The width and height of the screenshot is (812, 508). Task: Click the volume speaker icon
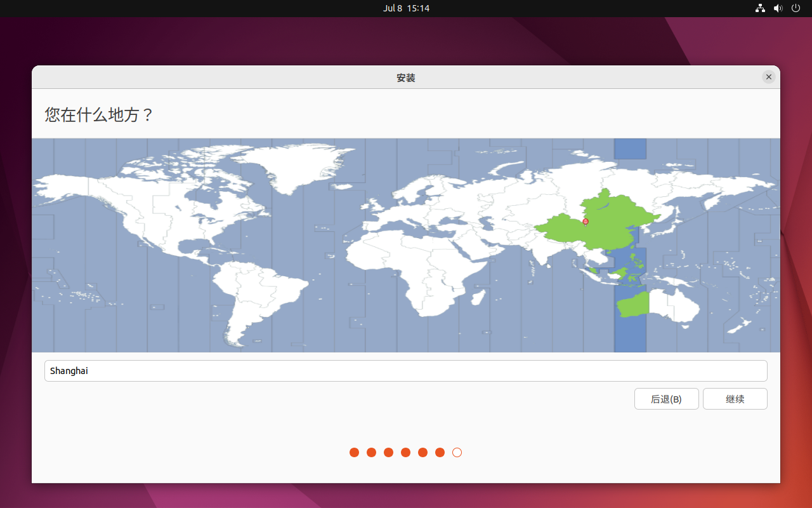coord(778,8)
